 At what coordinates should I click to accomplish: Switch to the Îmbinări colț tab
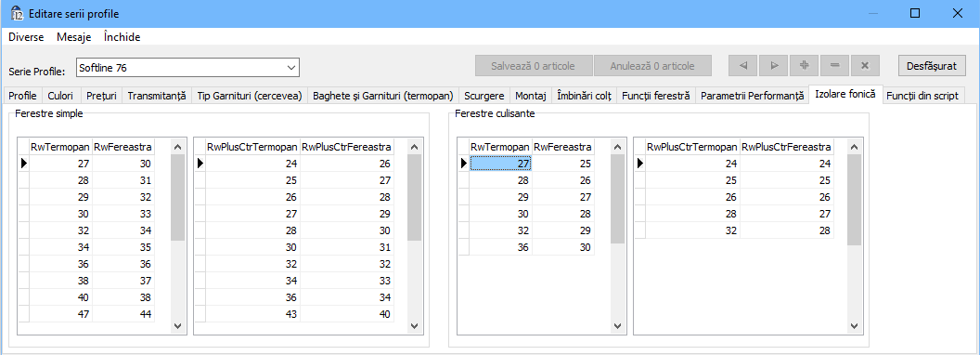click(x=584, y=96)
